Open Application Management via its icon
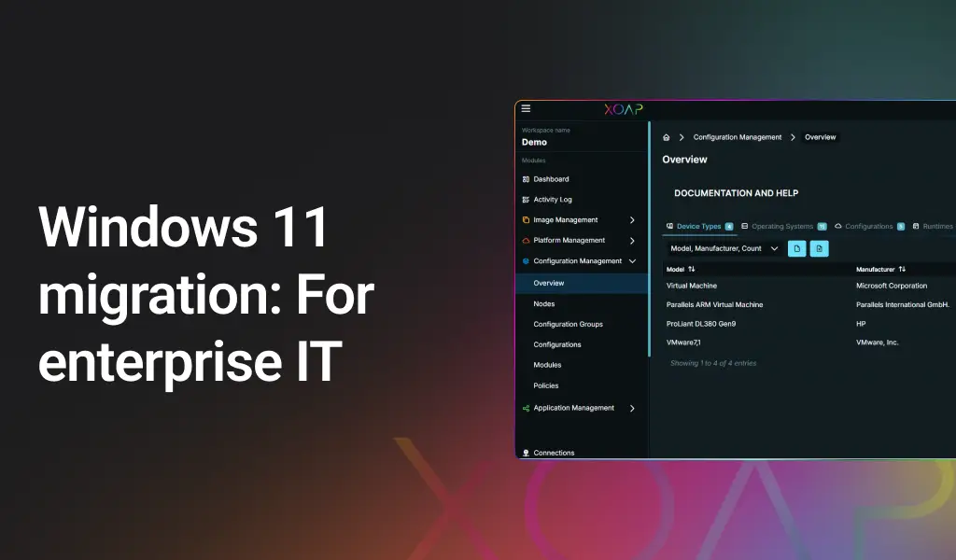Viewport: 956px width, 560px height. (x=526, y=408)
